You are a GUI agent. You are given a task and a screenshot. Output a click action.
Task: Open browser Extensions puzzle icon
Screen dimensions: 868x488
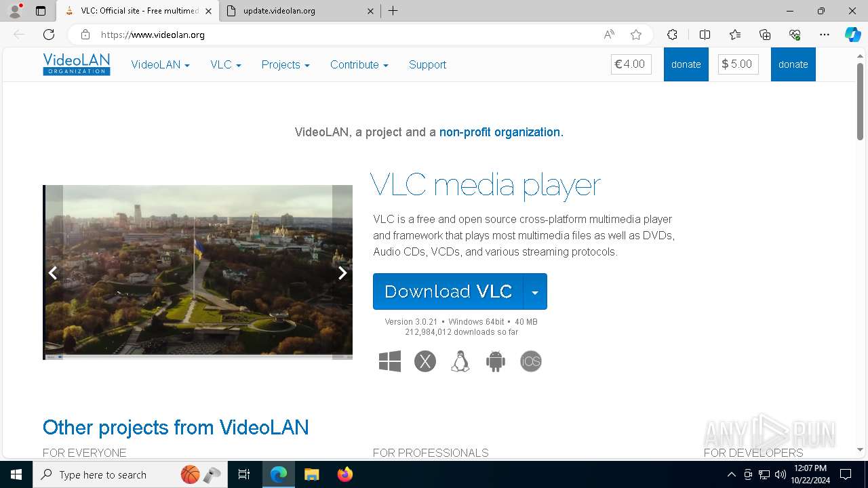[672, 35]
